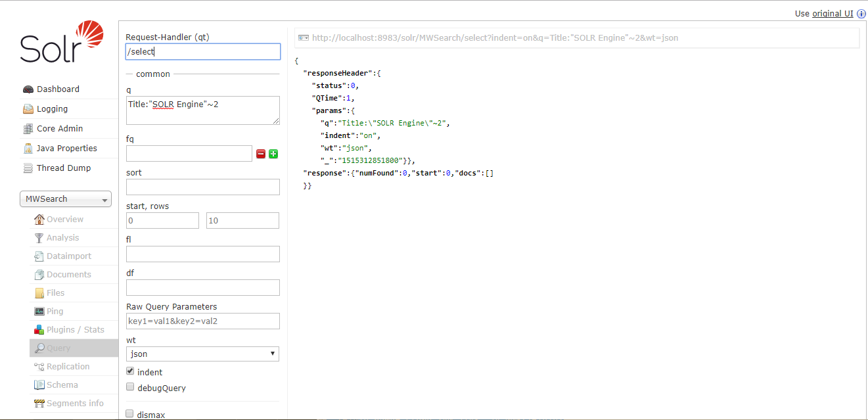
Task: Click the Query magnifier icon
Action: pyautogui.click(x=39, y=348)
